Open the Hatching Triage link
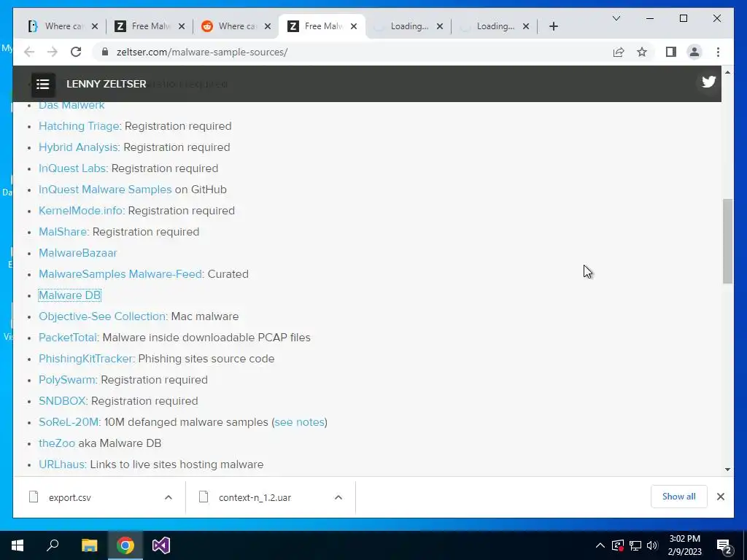Viewport: 747px width, 560px height. point(79,126)
